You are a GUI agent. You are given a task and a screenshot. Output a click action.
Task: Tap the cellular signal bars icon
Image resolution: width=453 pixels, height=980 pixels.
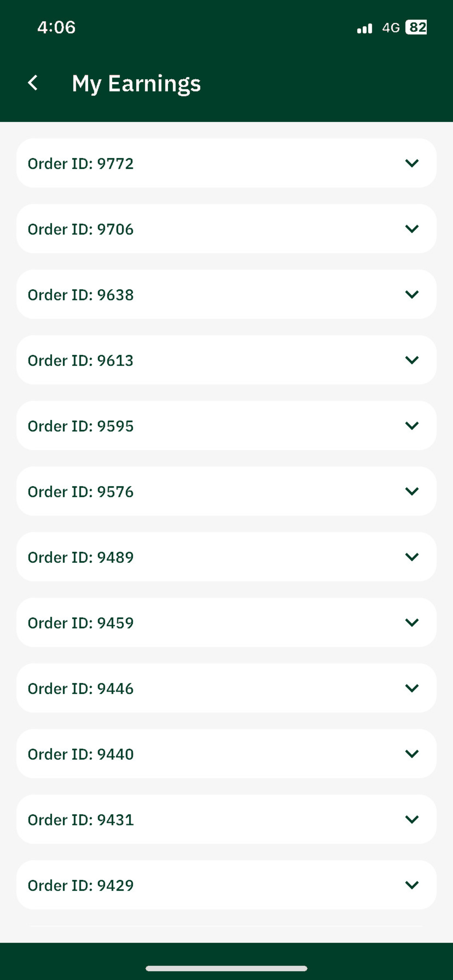[364, 28]
